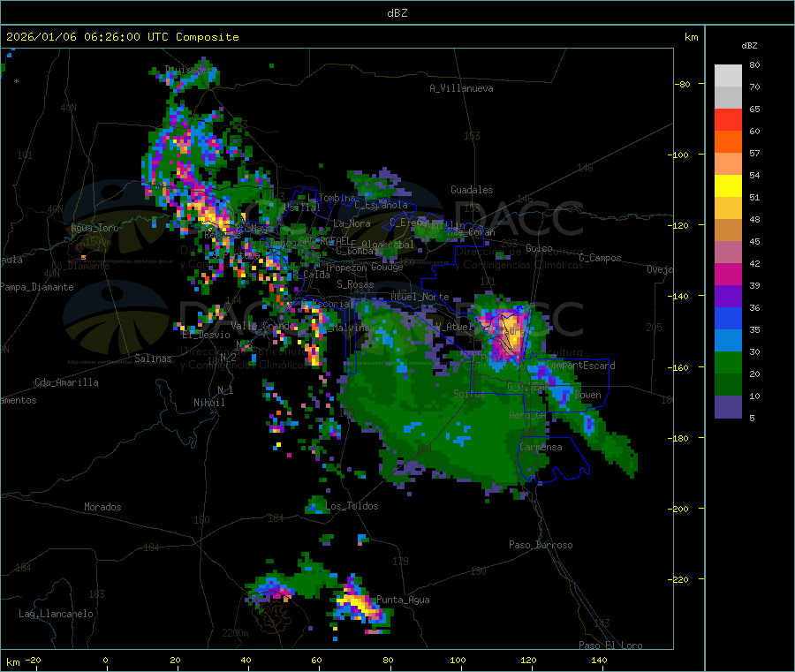
Task: Click the timestamp '2026/01/06 06:26:00 UTC Composite'
Action: [x=122, y=37]
